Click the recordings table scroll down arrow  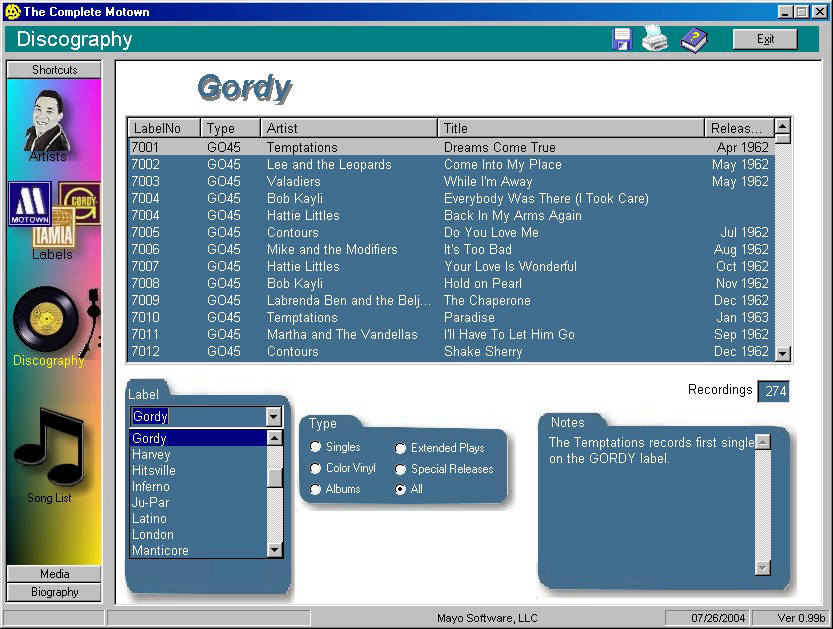783,353
